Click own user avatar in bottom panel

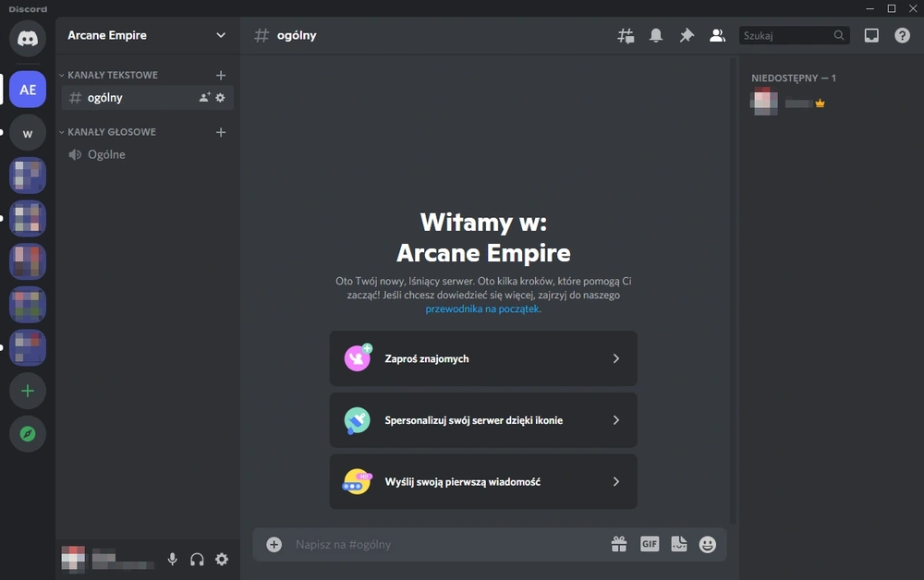click(x=74, y=559)
